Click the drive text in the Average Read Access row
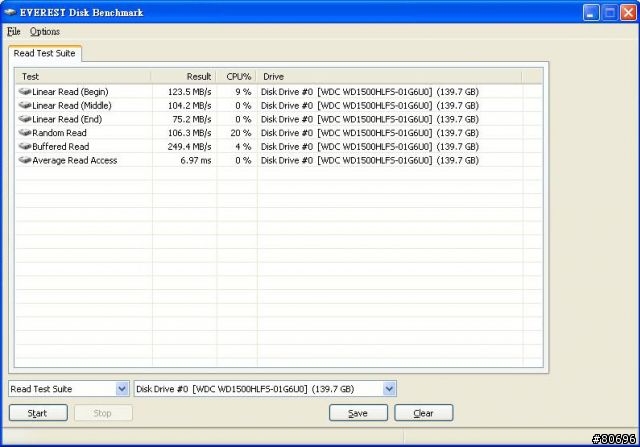The height and width of the screenshot is (447, 640). (370, 160)
